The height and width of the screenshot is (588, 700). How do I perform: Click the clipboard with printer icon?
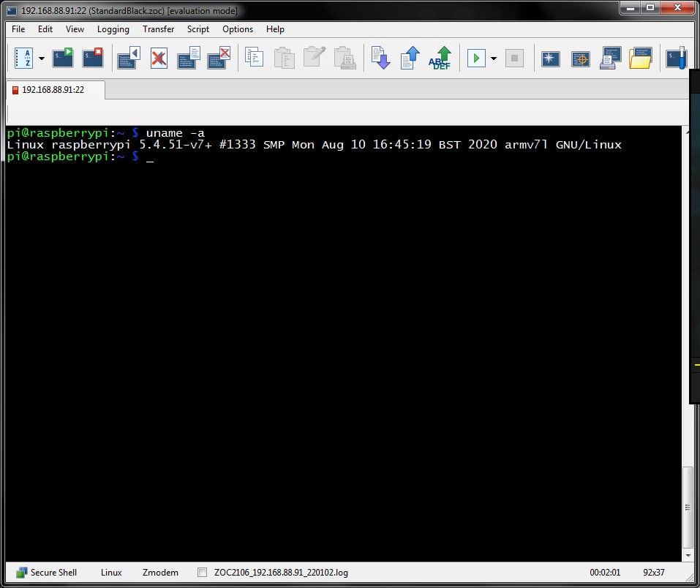click(x=345, y=58)
